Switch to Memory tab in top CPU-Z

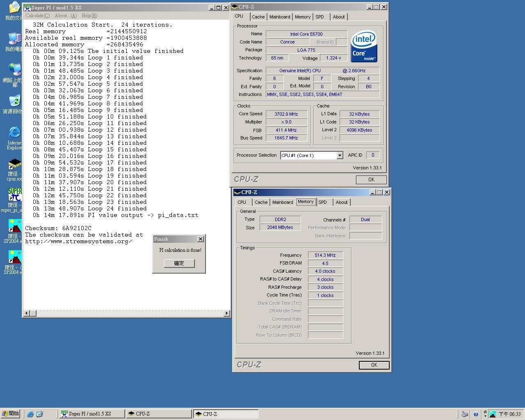tap(303, 17)
